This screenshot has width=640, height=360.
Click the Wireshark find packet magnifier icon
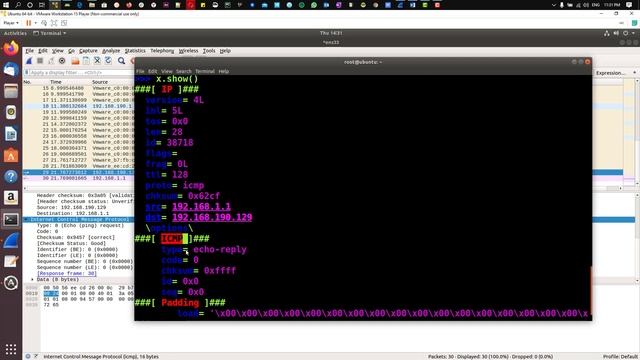pos(121,61)
